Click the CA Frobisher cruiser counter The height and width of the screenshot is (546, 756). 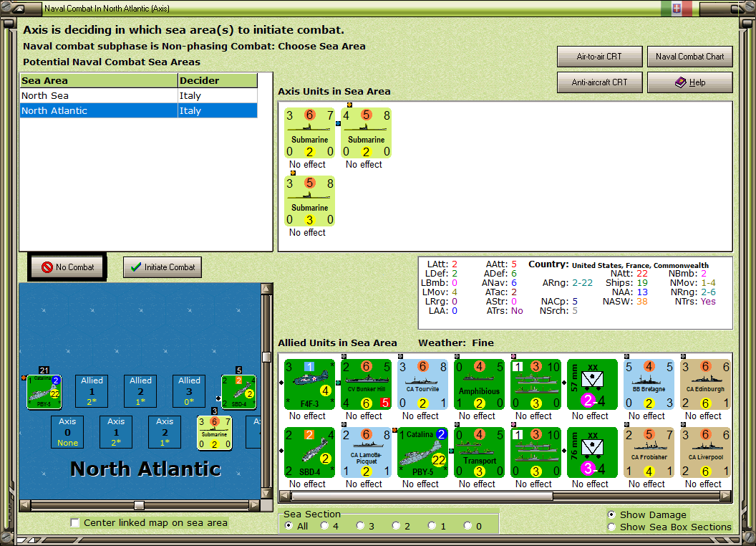pyautogui.click(x=649, y=452)
